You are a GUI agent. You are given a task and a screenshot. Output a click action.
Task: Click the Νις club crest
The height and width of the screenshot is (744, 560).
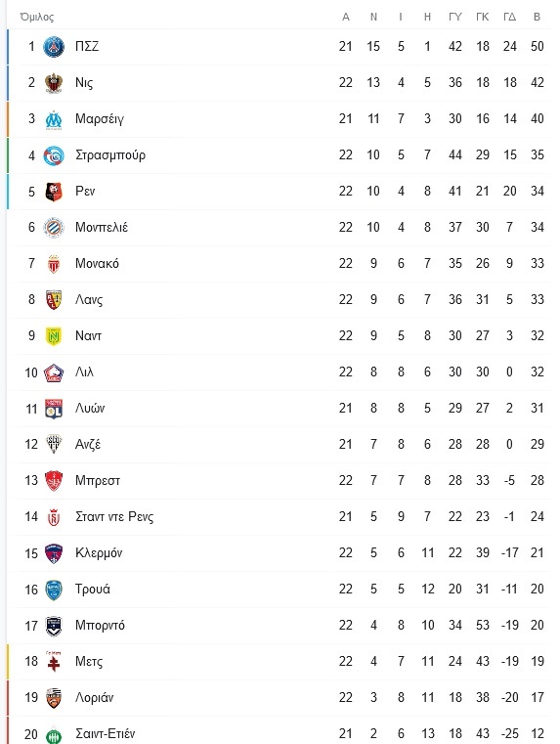[54, 82]
